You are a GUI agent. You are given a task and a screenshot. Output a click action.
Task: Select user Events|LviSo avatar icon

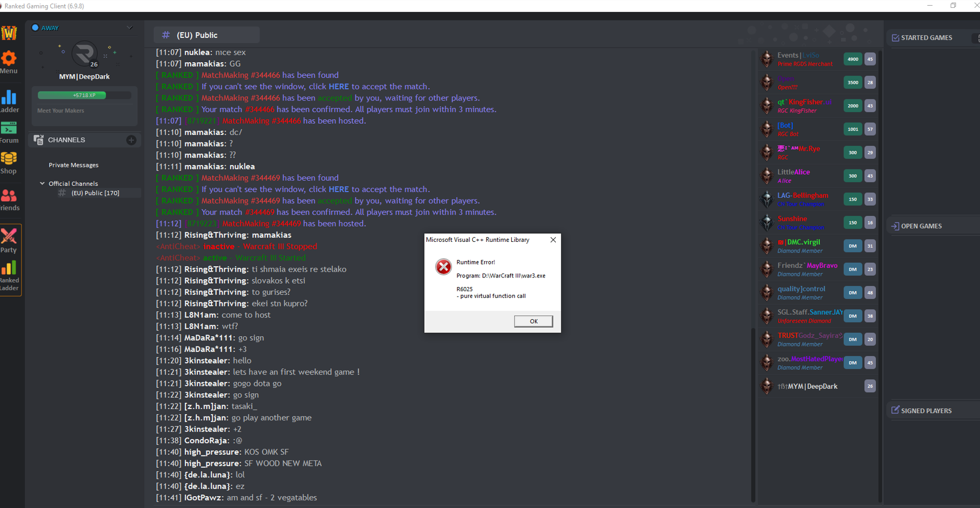click(x=767, y=59)
